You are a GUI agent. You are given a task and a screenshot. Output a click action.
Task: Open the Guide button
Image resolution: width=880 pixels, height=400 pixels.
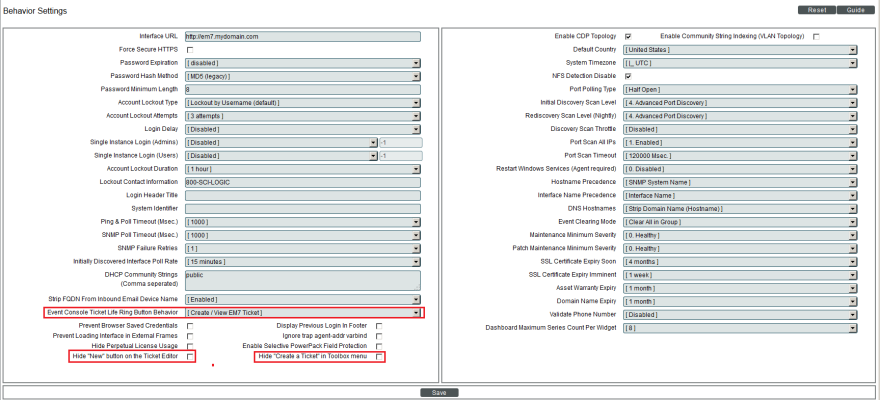(856, 9)
